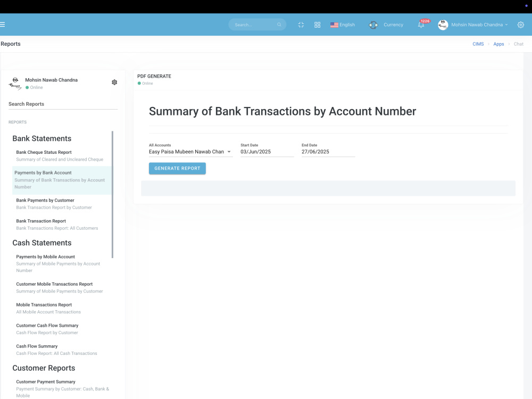Viewport: 532px width, 399px height.
Task: Click the Apps breadcrumb link
Action: tap(498, 44)
